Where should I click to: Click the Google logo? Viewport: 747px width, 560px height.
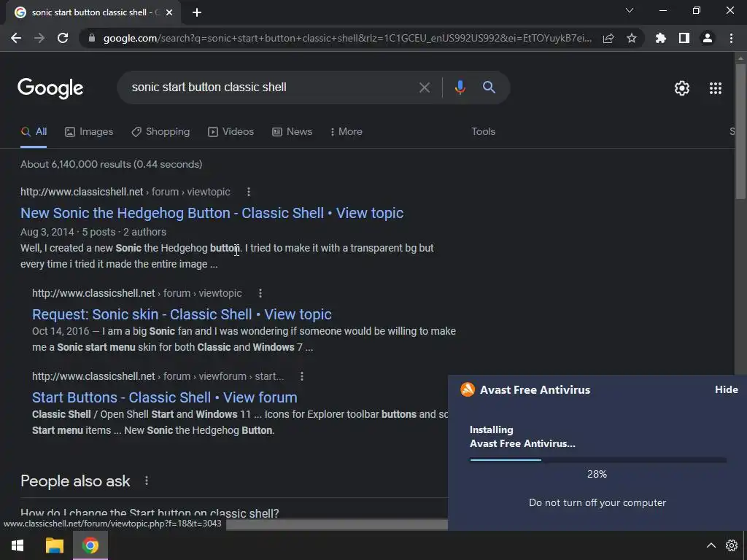click(x=50, y=88)
